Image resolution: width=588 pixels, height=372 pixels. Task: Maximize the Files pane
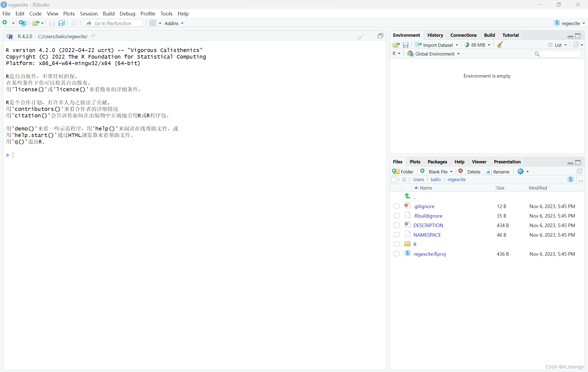click(578, 163)
